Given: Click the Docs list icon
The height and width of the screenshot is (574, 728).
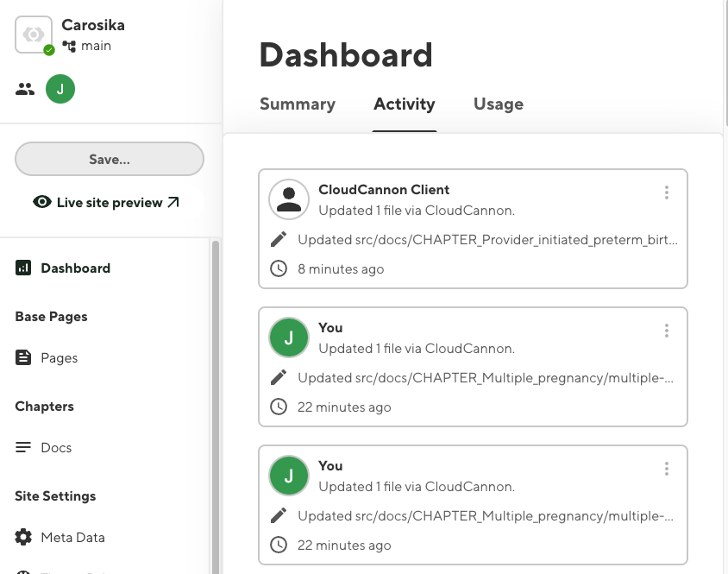Looking at the screenshot, I should coord(24,447).
